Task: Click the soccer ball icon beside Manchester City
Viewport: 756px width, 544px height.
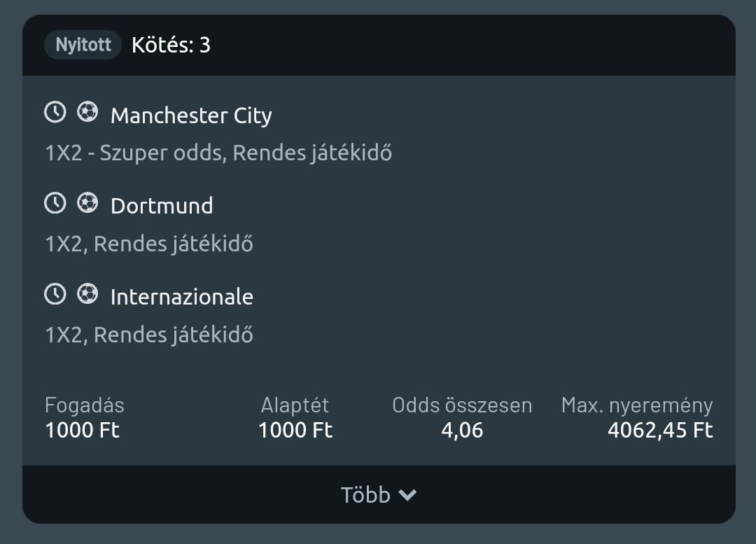Action: coord(87,112)
